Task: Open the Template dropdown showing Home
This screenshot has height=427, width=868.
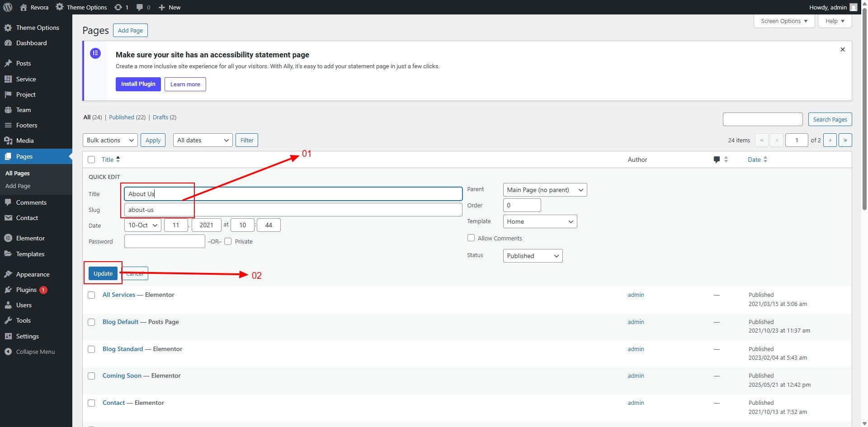Action: click(540, 221)
